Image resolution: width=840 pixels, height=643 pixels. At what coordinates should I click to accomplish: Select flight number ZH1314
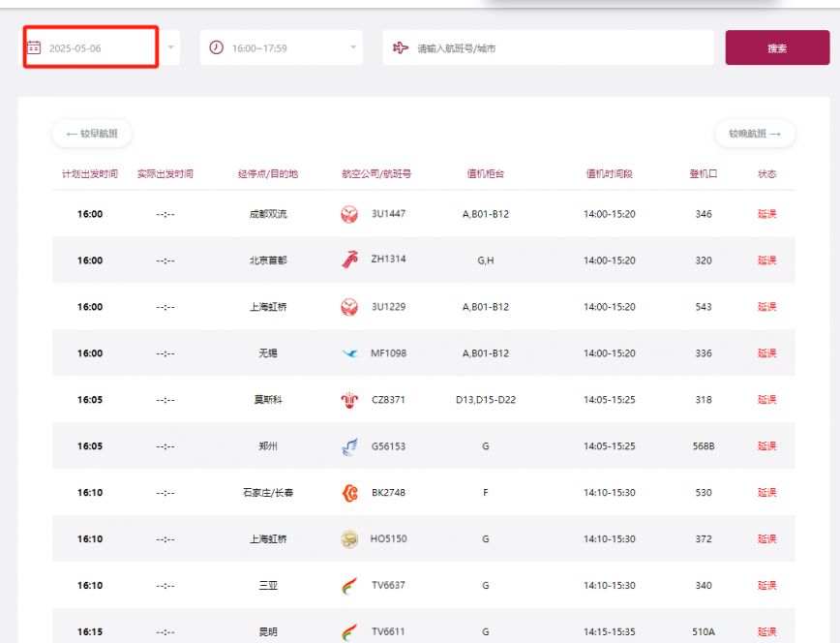pyautogui.click(x=388, y=259)
